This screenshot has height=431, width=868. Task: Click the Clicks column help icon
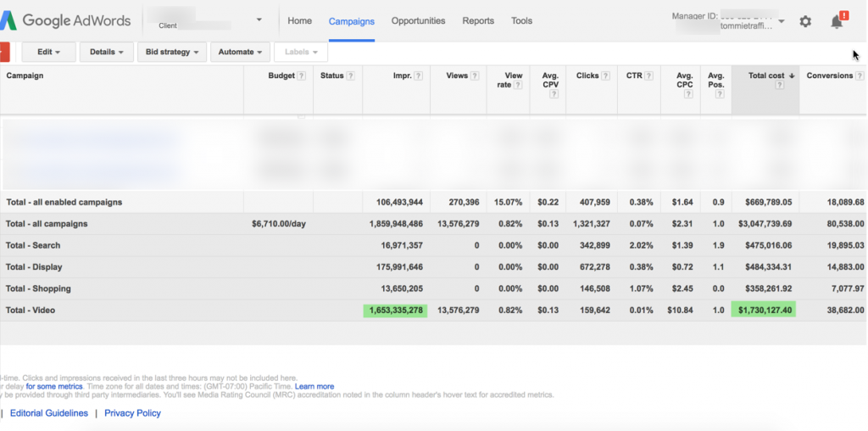pos(605,76)
